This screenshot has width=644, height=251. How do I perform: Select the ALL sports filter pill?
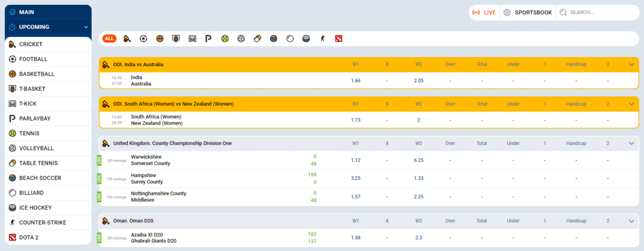pos(109,39)
